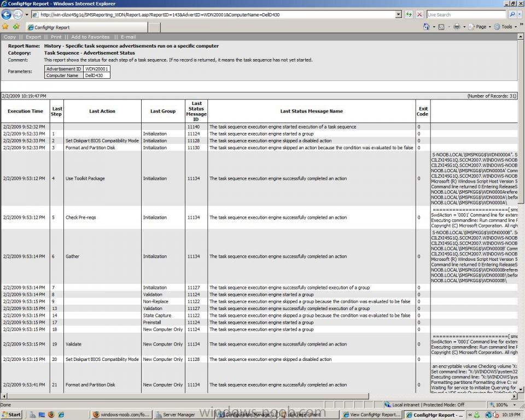This screenshot has width=525, height=420.
Task: Expand the Print options dropdown arrow
Action: click(464, 27)
